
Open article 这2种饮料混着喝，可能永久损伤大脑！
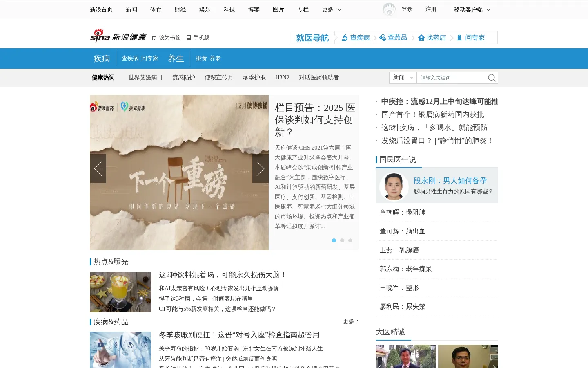pos(223,275)
